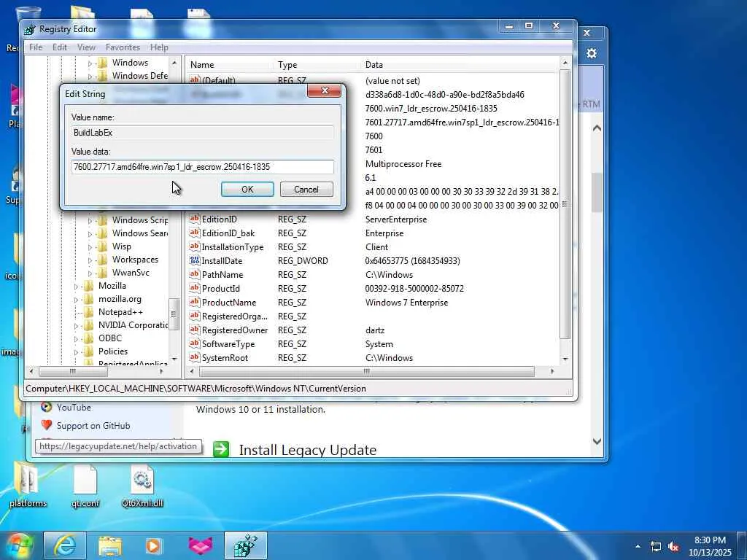Select the Policies folder icon
This screenshot has width=747, height=560.
(88, 351)
